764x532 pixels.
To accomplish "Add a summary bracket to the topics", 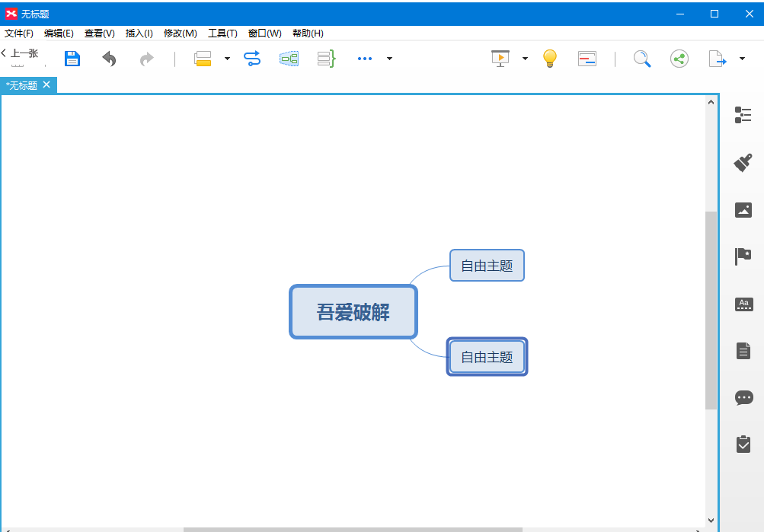I will pos(326,59).
